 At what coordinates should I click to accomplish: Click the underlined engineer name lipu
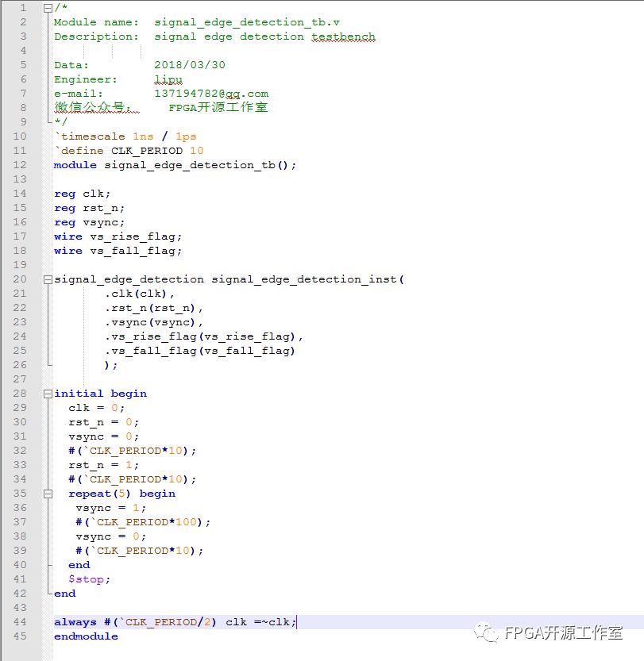(x=168, y=79)
